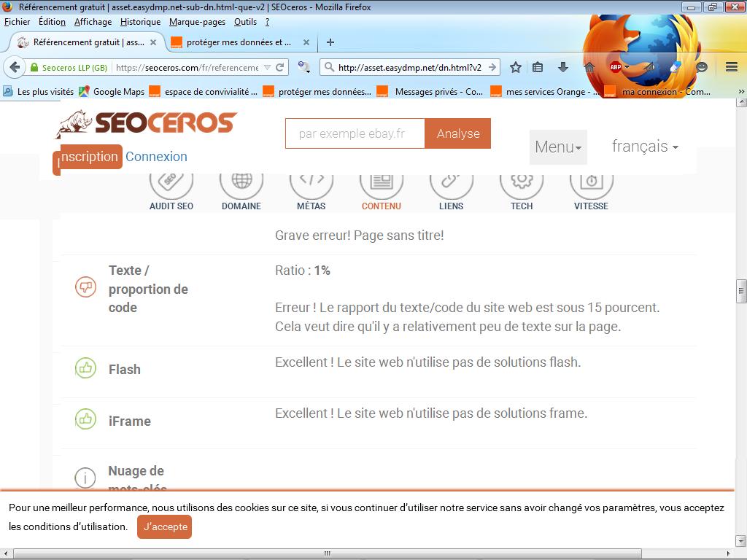Click the search engine selector icon
Viewport: 747px width, 560px height.
(x=304, y=67)
